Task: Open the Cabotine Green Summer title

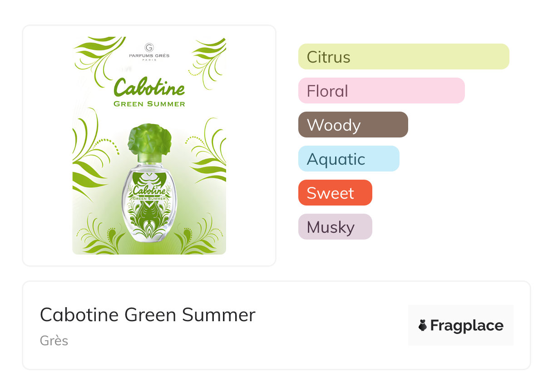Action: coord(148,314)
